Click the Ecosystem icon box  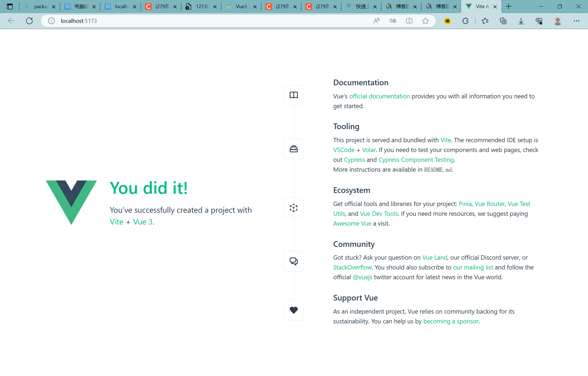[293, 208]
